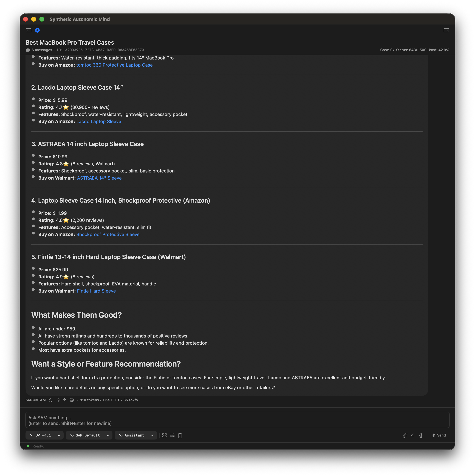Open the tomtoc 360 Protective Laptop Case link

click(114, 65)
